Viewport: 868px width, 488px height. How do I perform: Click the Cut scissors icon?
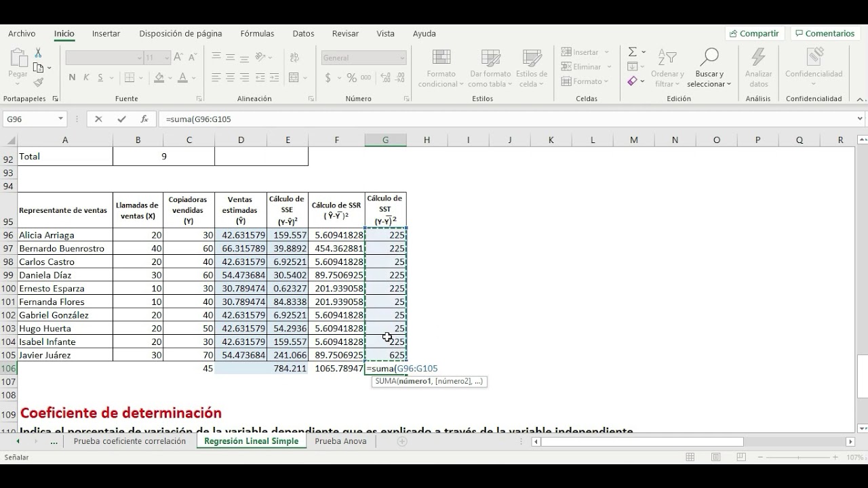click(38, 53)
